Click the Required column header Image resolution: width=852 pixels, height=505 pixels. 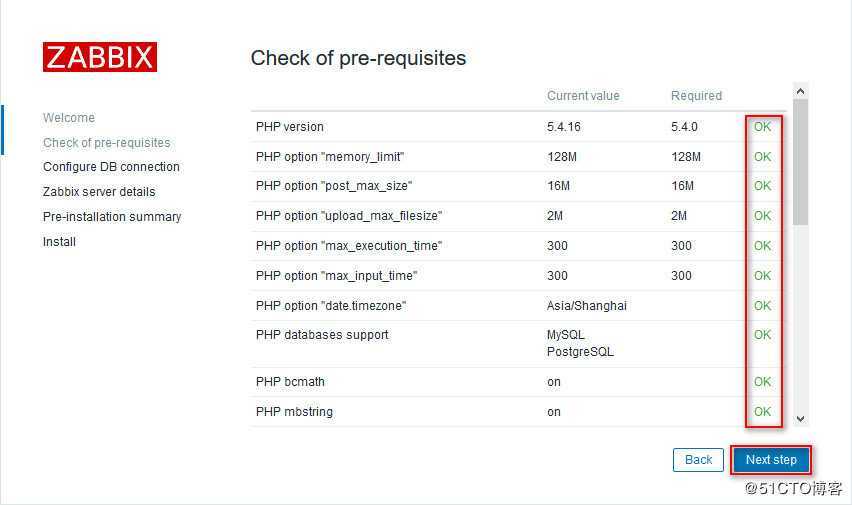(x=697, y=96)
